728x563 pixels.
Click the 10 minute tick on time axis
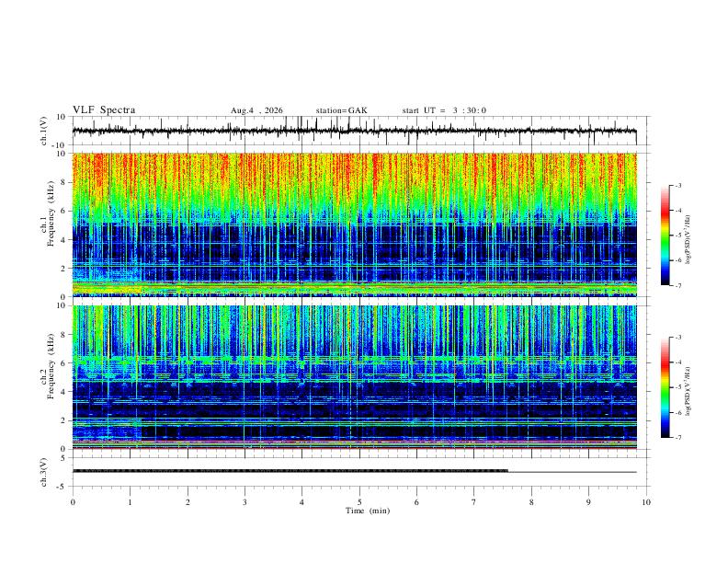pos(646,502)
